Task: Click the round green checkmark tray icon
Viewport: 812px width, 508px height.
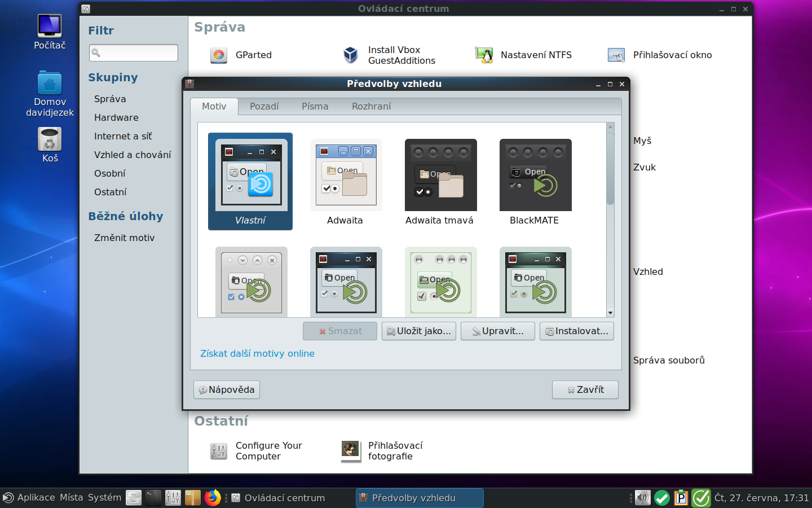Action: (662, 498)
